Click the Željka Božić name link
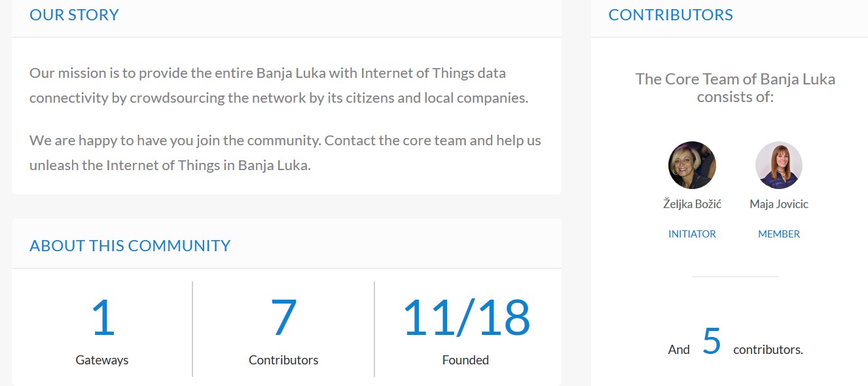The image size is (868, 386). (692, 204)
